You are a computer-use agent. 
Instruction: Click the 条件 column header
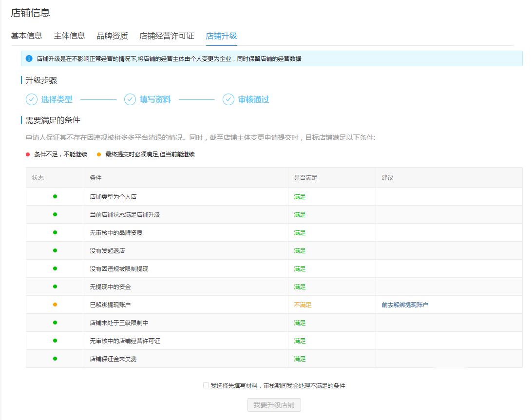click(x=96, y=178)
